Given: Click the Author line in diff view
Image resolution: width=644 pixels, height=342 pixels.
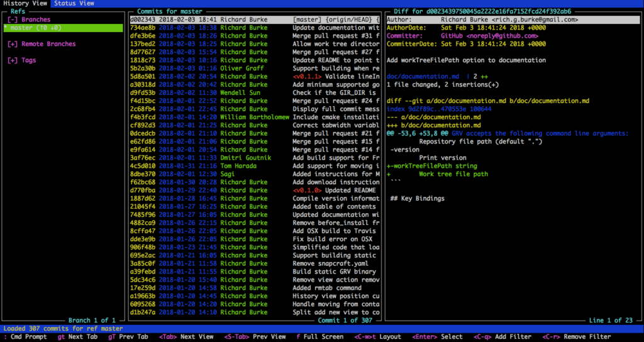Looking at the screenshot, I should [513, 19].
